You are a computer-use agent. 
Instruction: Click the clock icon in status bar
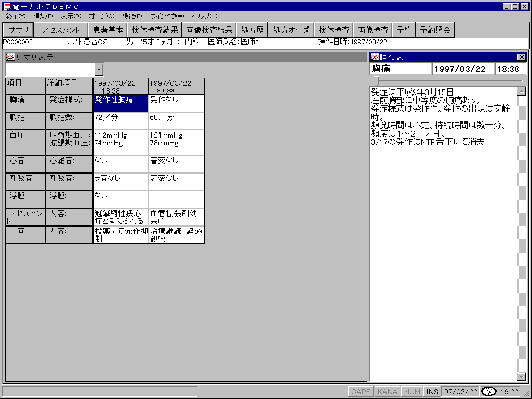pyautogui.click(x=488, y=392)
